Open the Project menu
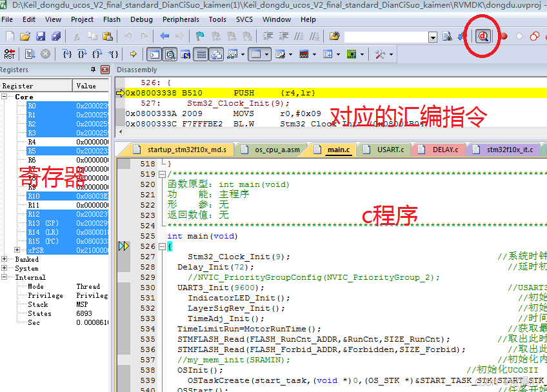Image resolution: width=547 pixels, height=392 pixels. pyautogui.click(x=82, y=19)
